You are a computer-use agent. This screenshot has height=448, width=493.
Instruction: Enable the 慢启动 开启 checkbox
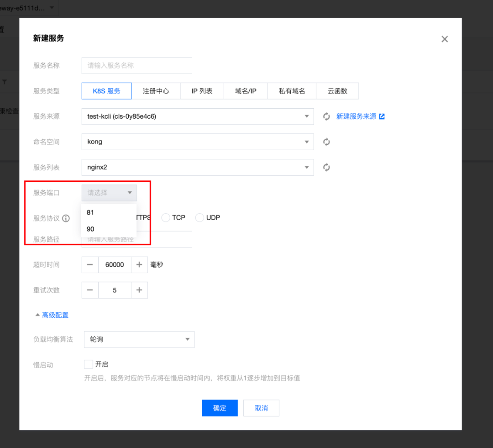[x=89, y=364]
